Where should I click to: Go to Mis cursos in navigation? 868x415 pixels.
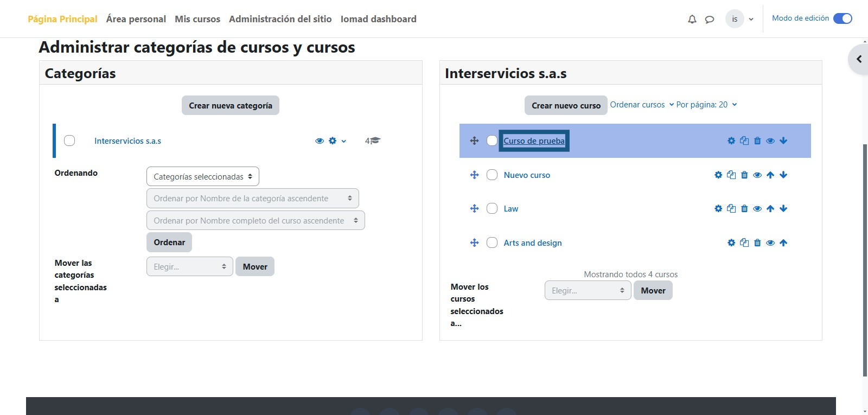pos(197,19)
